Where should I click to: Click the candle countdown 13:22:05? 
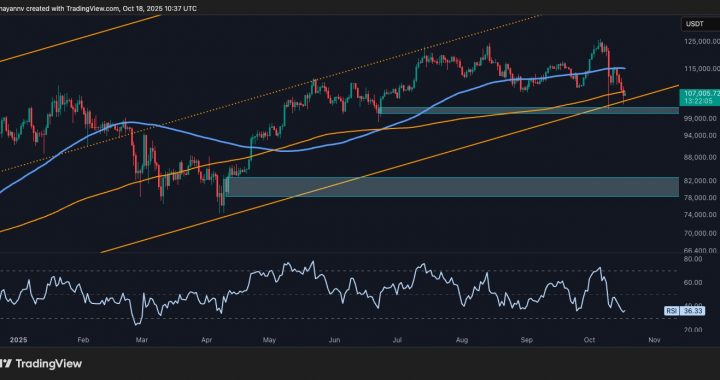click(697, 101)
